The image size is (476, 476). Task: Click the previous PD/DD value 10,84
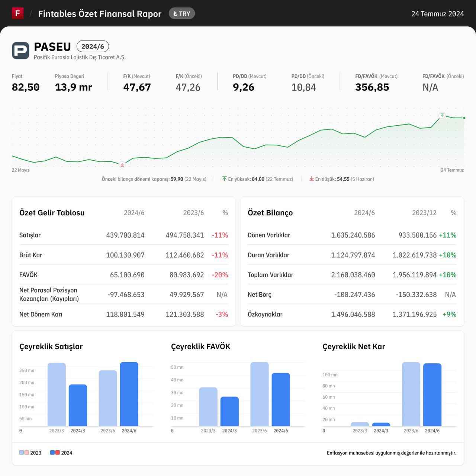coord(304,87)
